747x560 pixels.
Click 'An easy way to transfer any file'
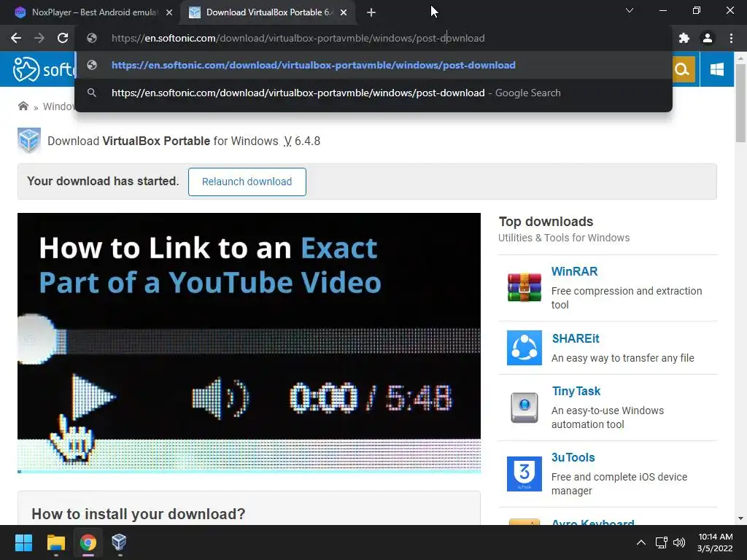click(x=623, y=358)
